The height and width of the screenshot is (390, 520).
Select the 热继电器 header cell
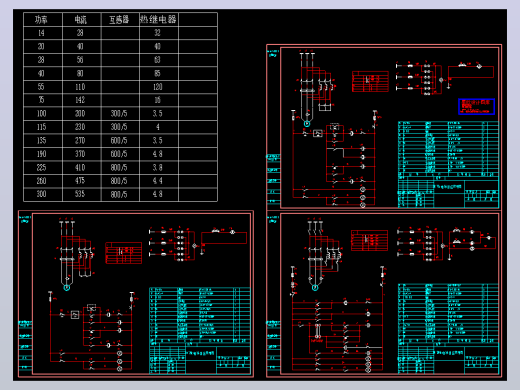click(159, 20)
